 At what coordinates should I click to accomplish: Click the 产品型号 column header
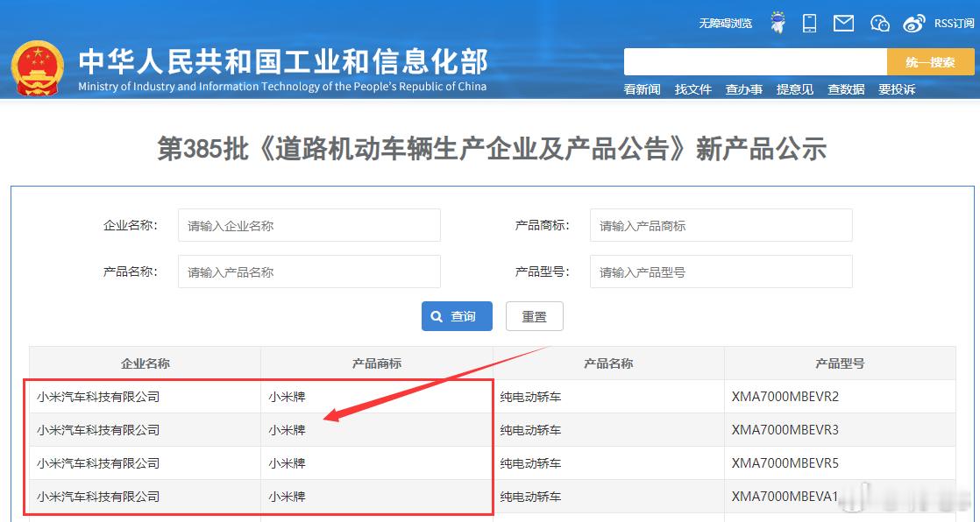tap(840, 363)
